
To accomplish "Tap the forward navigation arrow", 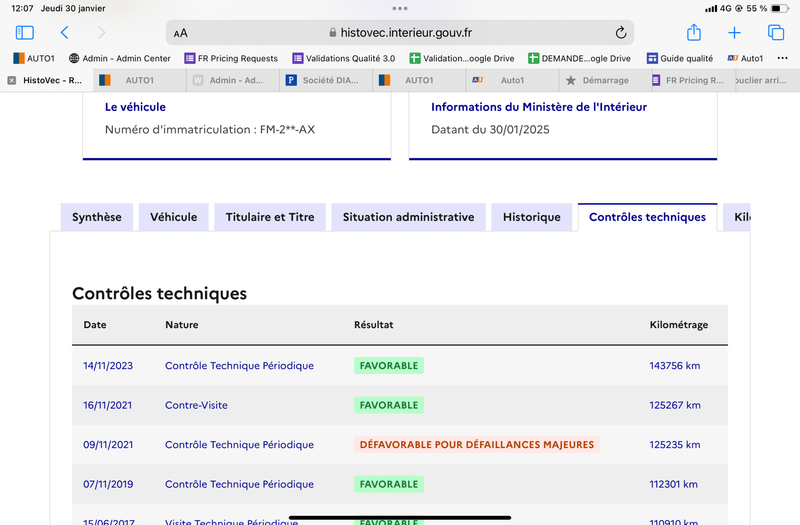I will click(102, 33).
